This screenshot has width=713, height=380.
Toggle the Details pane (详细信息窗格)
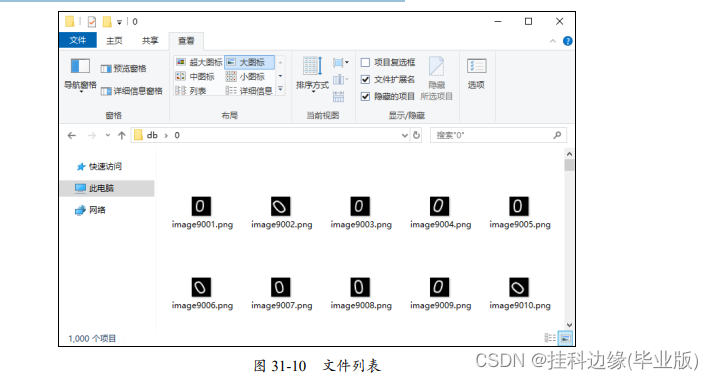(x=131, y=91)
